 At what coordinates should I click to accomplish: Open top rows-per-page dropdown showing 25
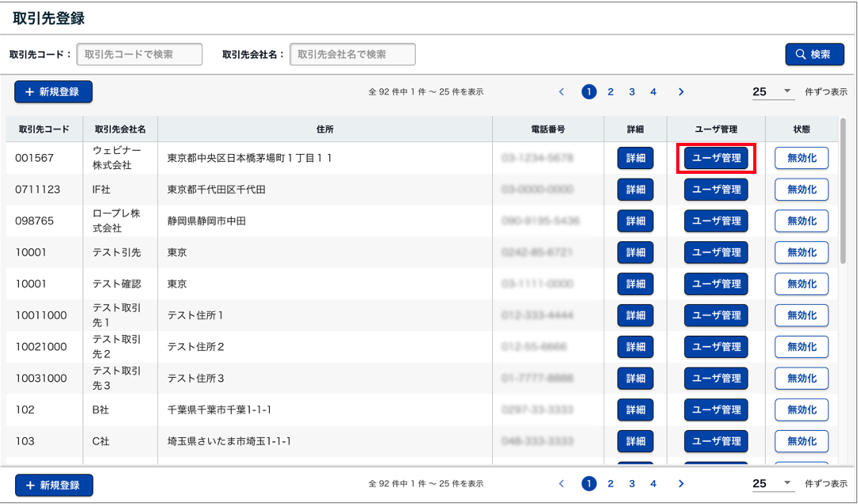pyautogui.click(x=772, y=92)
